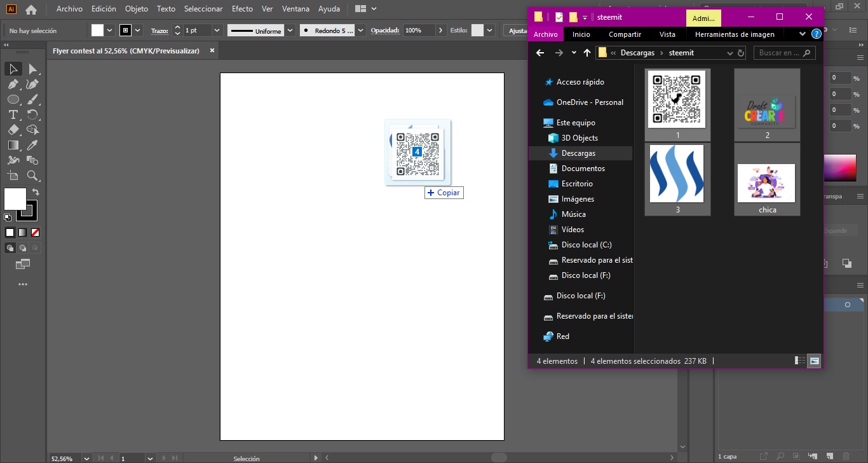Expand the Opacidad slider arrow

pyautogui.click(x=440, y=31)
